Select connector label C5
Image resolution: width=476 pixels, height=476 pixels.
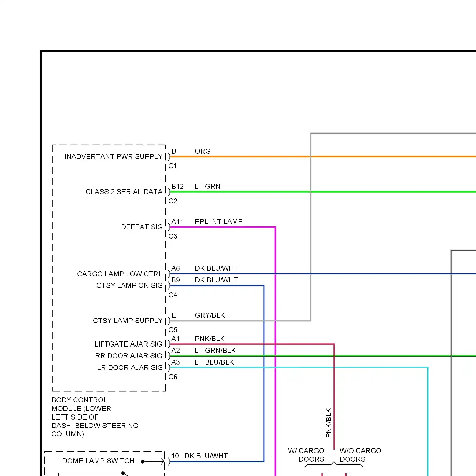coord(173,330)
